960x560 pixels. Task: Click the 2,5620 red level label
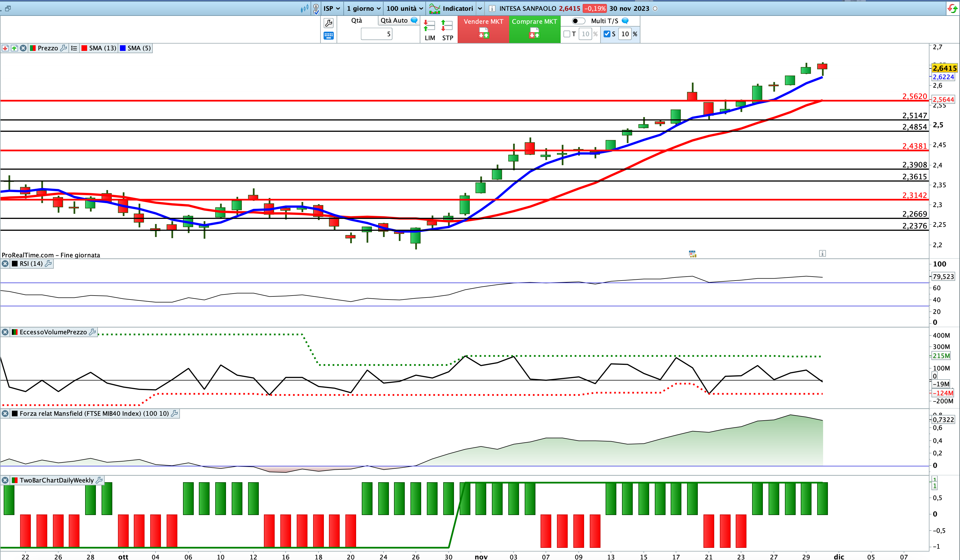914,96
